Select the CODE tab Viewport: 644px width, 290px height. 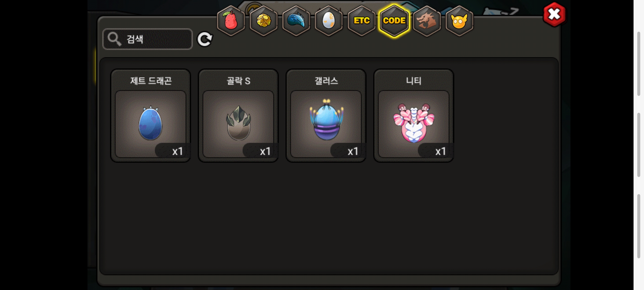394,21
